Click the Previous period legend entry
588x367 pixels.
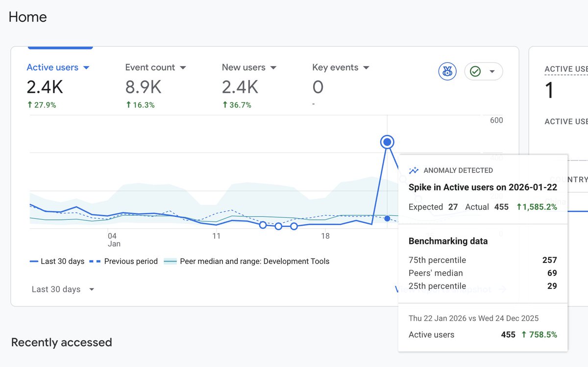pyautogui.click(x=124, y=262)
